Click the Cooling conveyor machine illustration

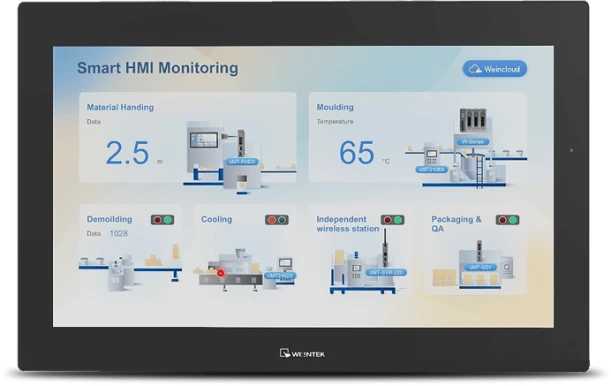[245, 270]
